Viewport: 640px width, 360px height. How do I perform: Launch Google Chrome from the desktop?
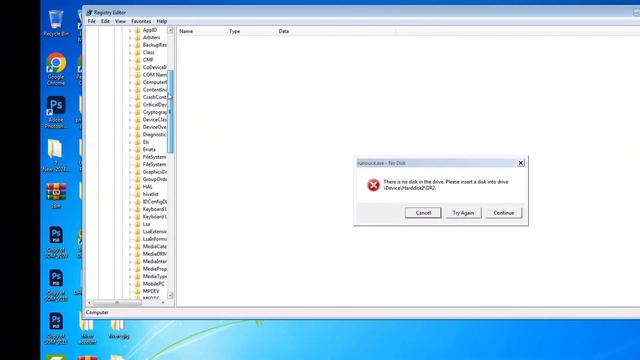[x=56, y=69]
